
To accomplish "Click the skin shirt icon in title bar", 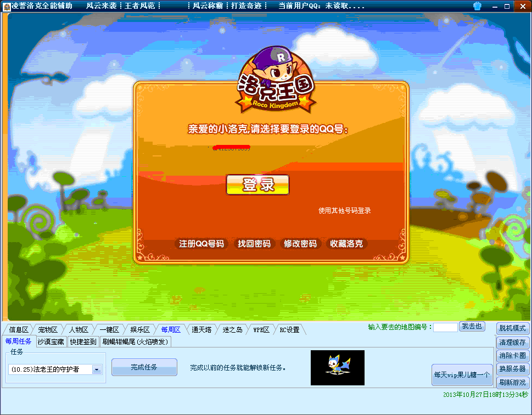I will click(477, 6).
